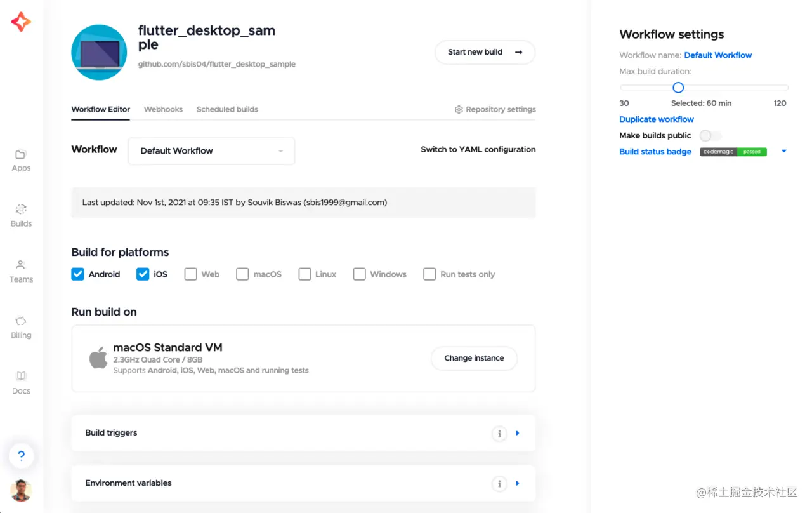Screen dimensions: 812x513
Task: Click the macOS Standard VM title
Action: (167, 347)
